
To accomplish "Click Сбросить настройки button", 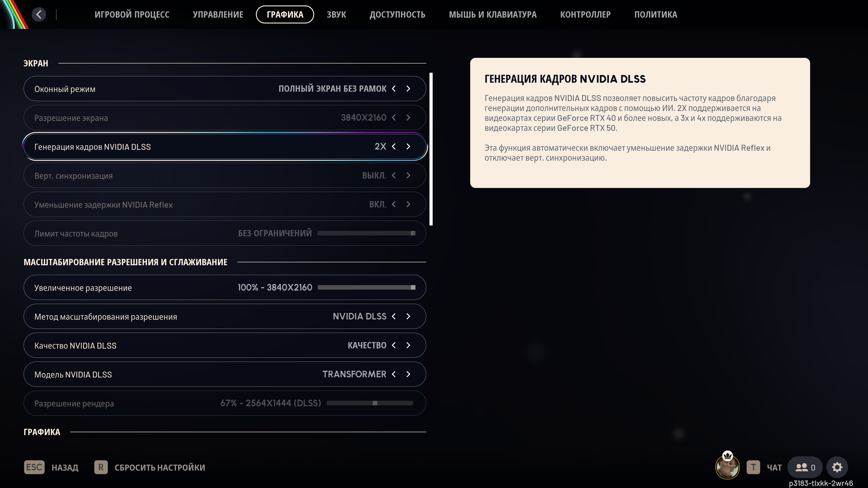I will tap(159, 467).
